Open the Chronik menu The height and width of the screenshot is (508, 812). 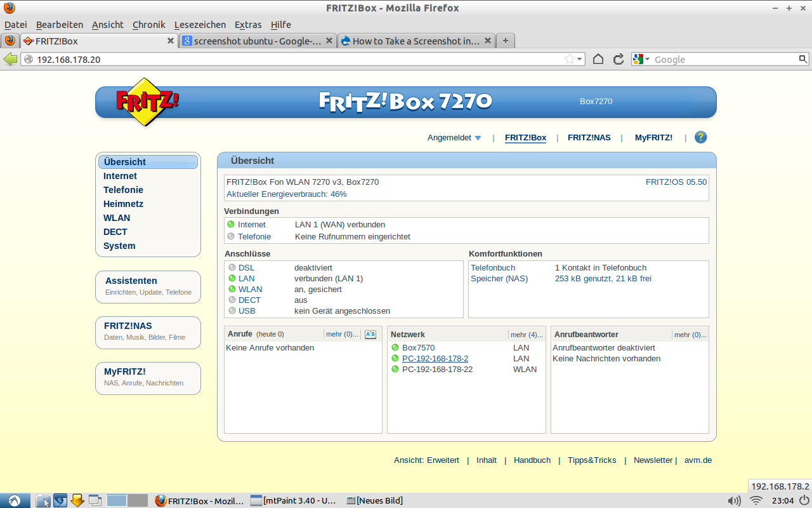[x=149, y=25]
